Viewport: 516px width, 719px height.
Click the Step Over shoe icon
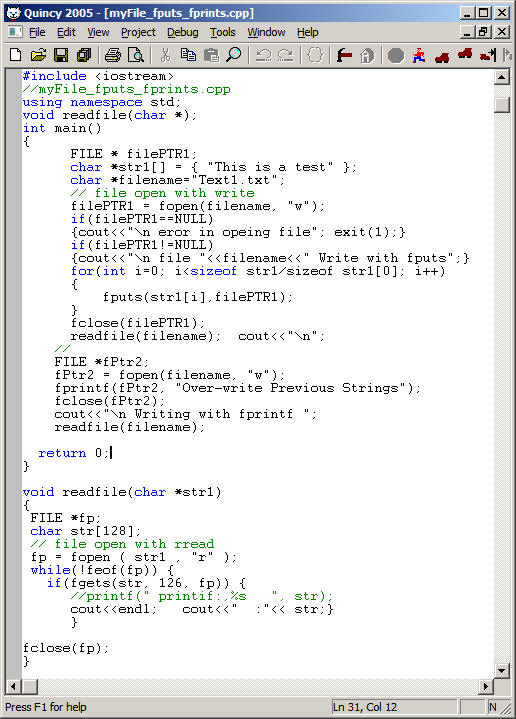pyautogui.click(x=465, y=54)
